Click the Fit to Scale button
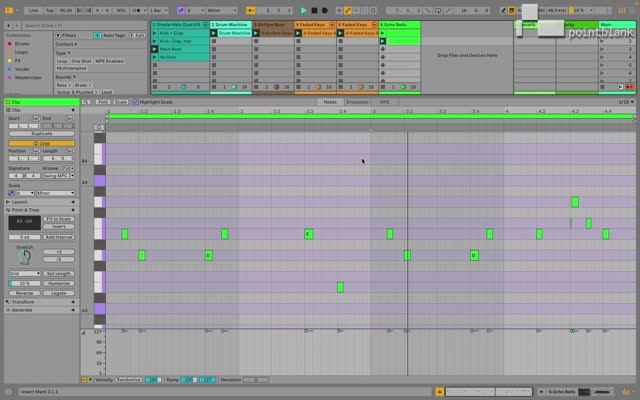 pos(59,219)
